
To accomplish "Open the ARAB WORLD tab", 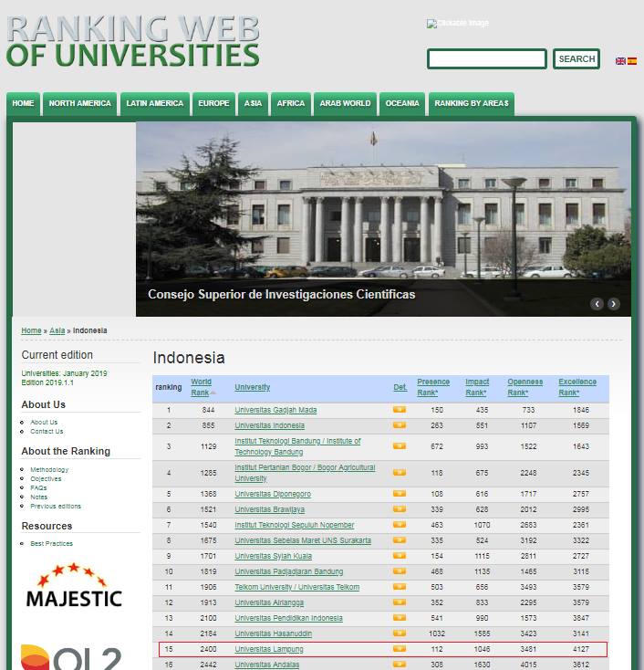I will pos(345,103).
